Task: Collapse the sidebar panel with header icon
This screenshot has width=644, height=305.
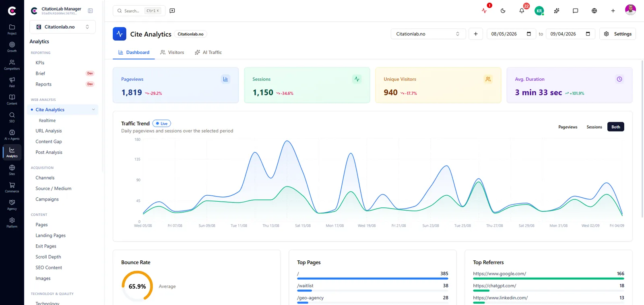Action: pyautogui.click(x=91, y=11)
